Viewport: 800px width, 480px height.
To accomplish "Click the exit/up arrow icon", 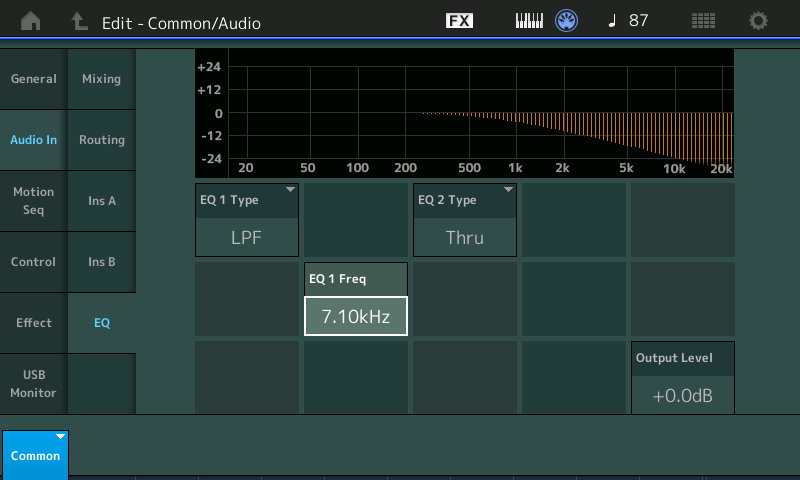I will [80, 21].
